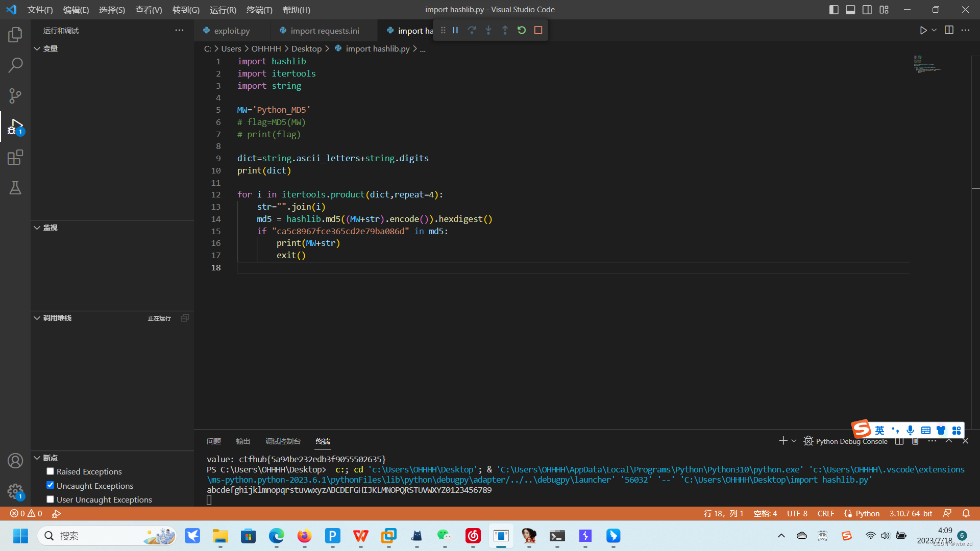Click the CRLF line ending indicator
980x551 pixels.
(x=825, y=513)
